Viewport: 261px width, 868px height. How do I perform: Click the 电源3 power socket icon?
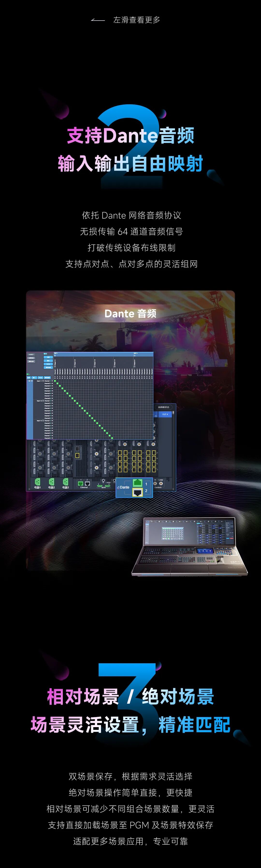click(65, 482)
